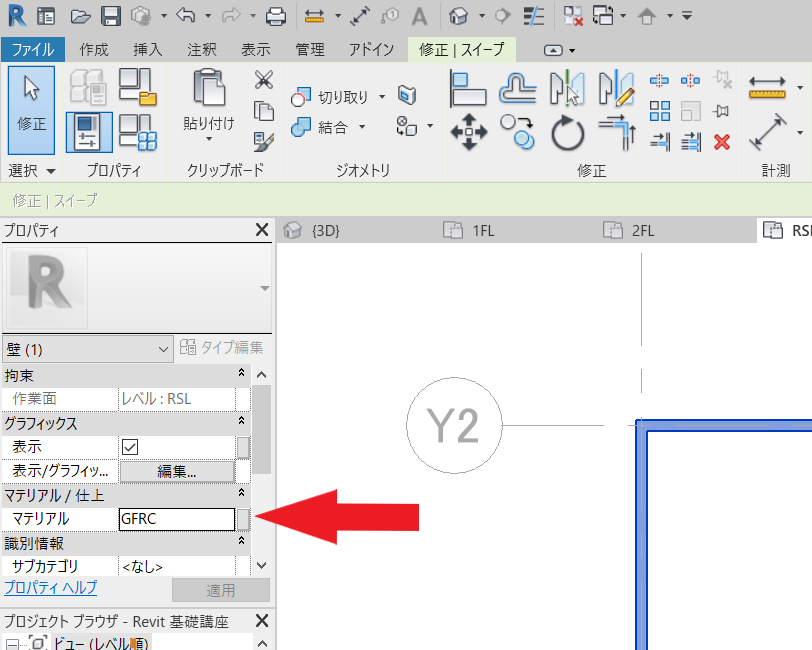The height and width of the screenshot is (650, 812).
Task: Open the プロパティ ヘルプ link
Action: (51, 588)
